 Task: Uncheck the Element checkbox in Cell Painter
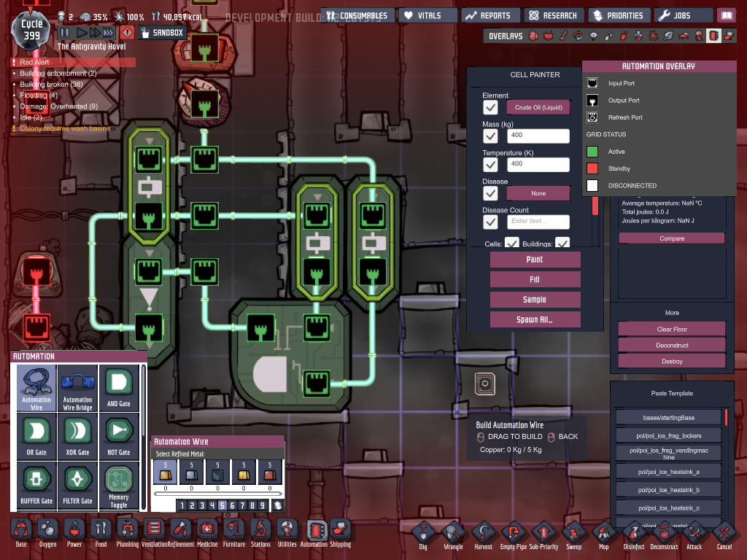pos(491,108)
